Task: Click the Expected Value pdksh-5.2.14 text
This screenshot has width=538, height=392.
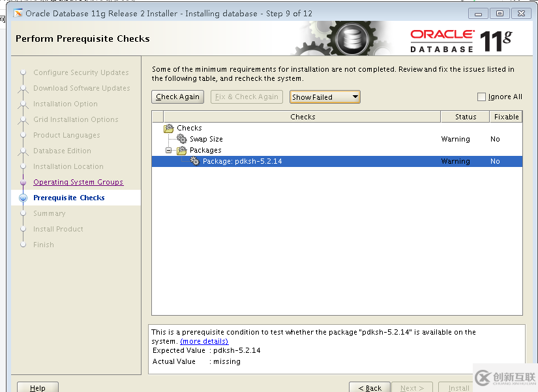Action: 237,350
